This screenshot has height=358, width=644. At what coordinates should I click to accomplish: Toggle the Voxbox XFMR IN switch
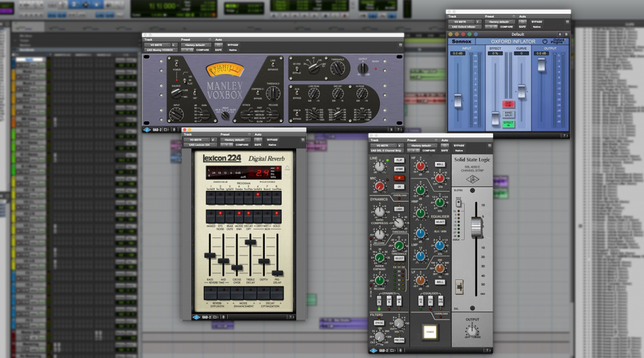[x=297, y=114]
